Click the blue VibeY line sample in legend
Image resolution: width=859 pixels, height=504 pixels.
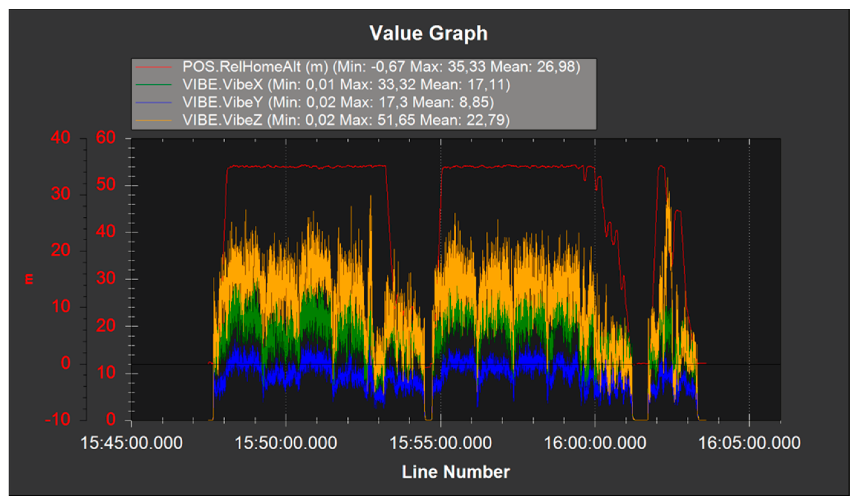(x=153, y=102)
